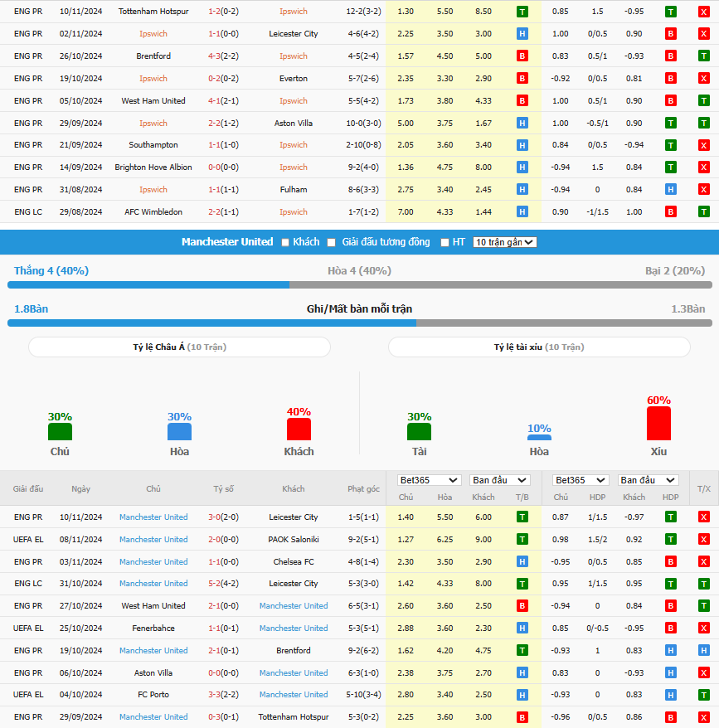The height and width of the screenshot is (728, 719).
Task: Click the T/B red B icon in West Ham 27/10 row
Action: point(522,606)
